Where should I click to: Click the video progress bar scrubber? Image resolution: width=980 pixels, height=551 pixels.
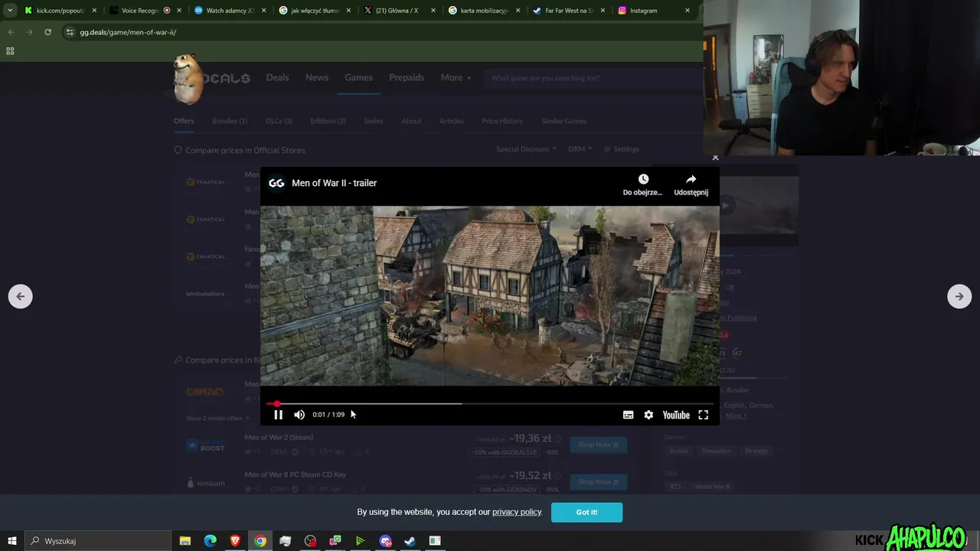coord(276,403)
